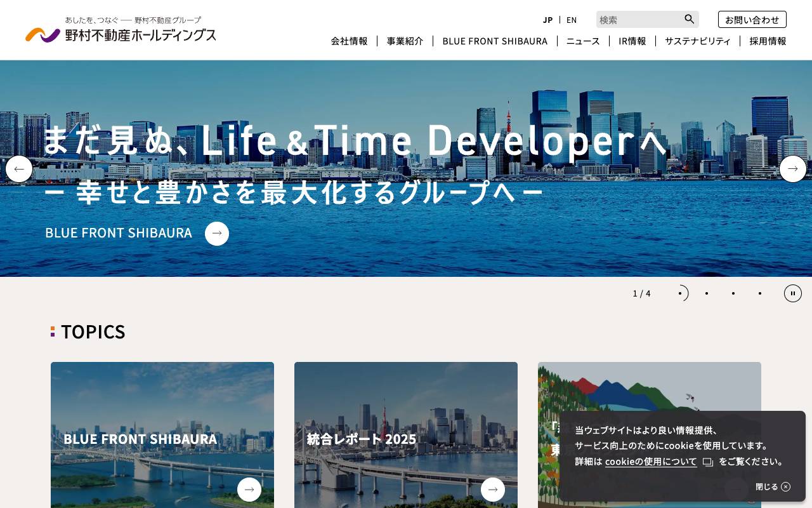The width and height of the screenshot is (812, 508).
Task: Click the お問い合わせ button
Action: 752,19
